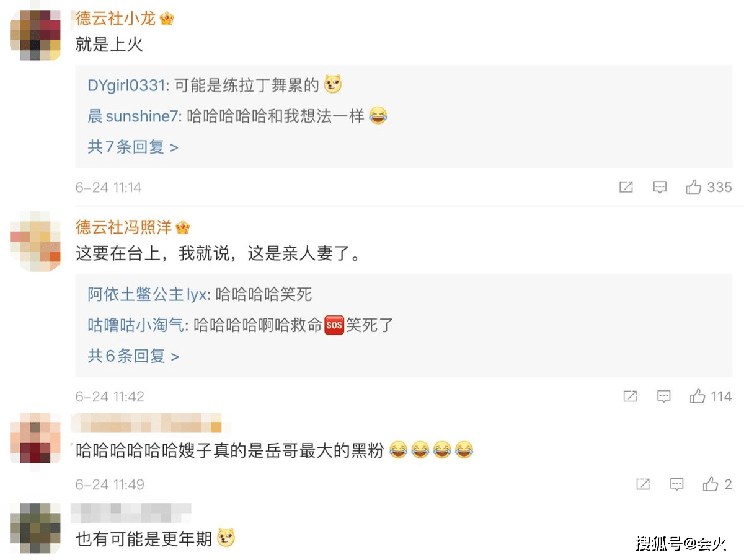Screen dimensions: 744x560
Task: Tap avatar of 更年期 commenter
Action: (x=35, y=527)
